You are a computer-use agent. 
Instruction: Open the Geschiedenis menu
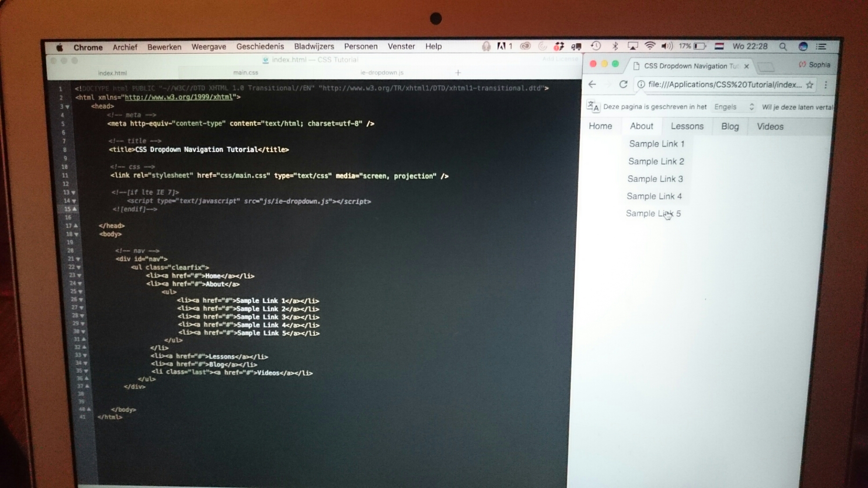click(x=260, y=46)
